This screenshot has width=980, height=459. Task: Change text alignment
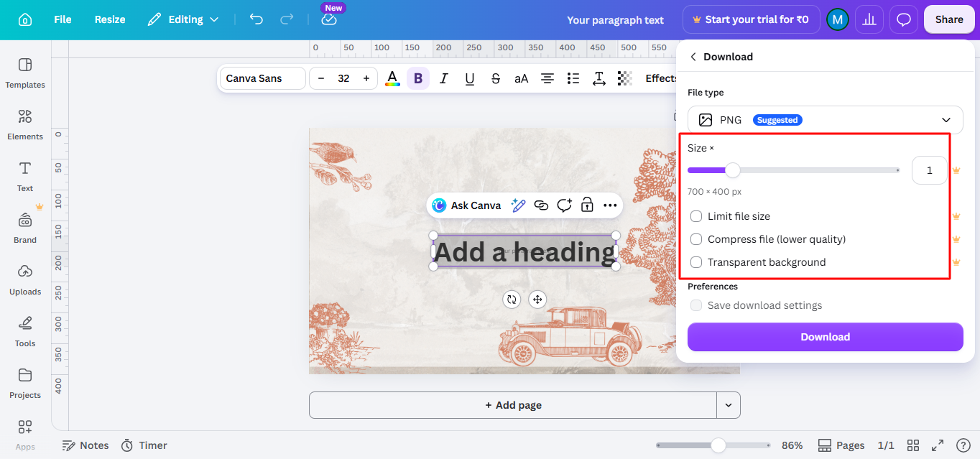[x=547, y=78]
